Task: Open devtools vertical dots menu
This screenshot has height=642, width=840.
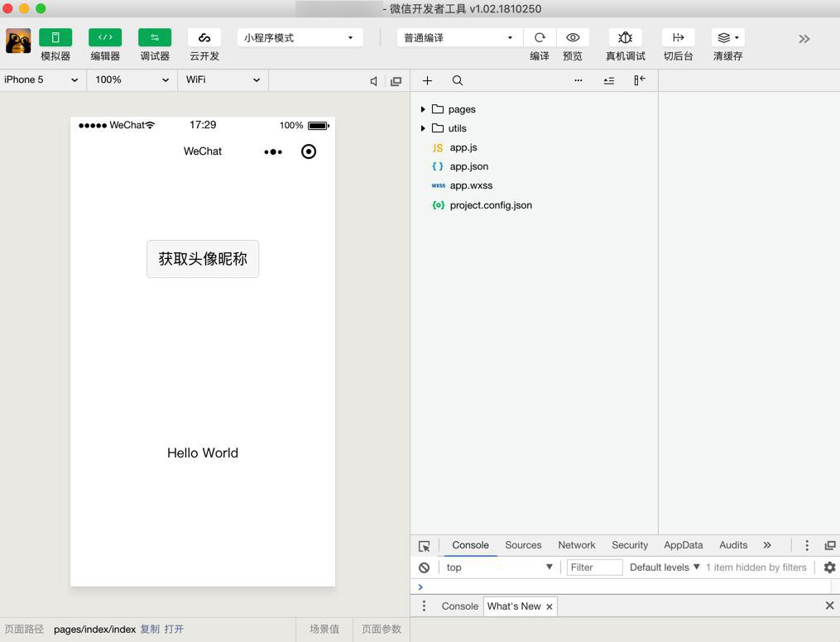Action: pos(807,545)
